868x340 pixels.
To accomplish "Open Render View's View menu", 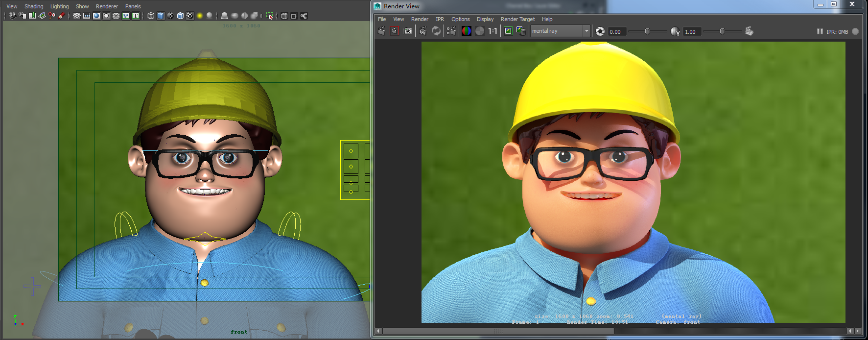I will (x=399, y=19).
